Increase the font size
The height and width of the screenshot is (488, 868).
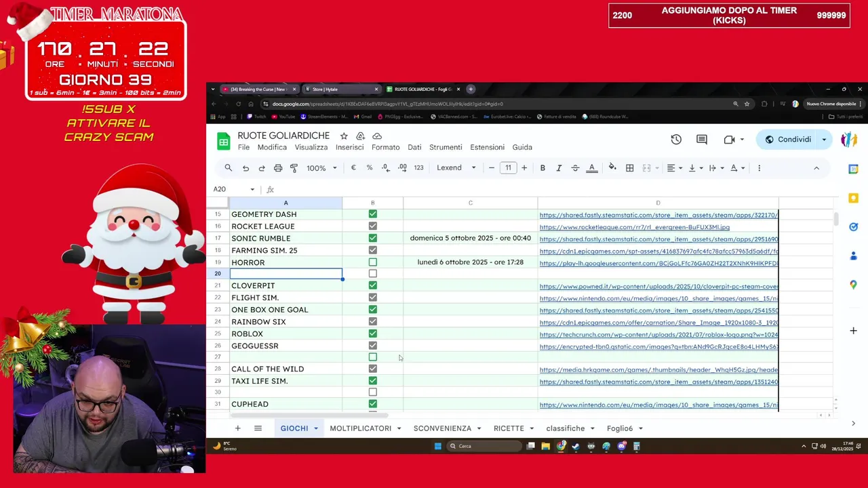524,168
